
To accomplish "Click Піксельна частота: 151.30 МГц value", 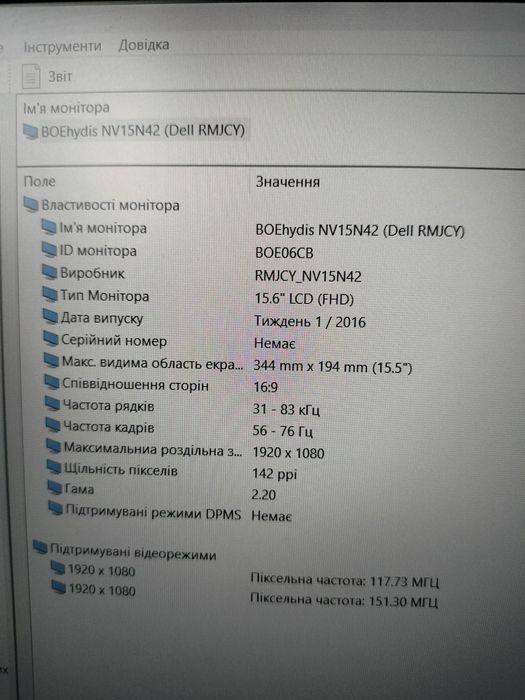I will 344,600.
